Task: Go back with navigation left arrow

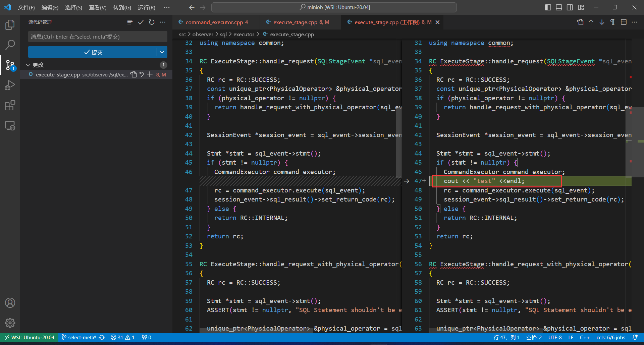Action: [x=192, y=7]
